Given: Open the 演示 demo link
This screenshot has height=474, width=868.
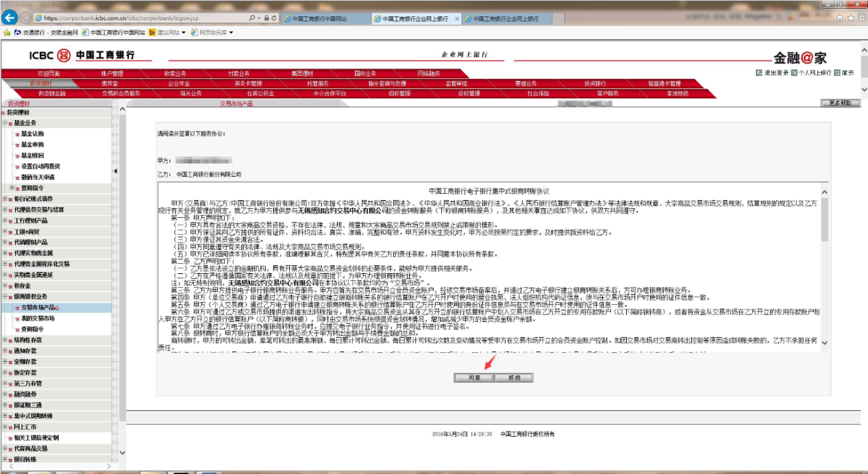Looking at the screenshot, I should pyautogui.click(x=847, y=72).
